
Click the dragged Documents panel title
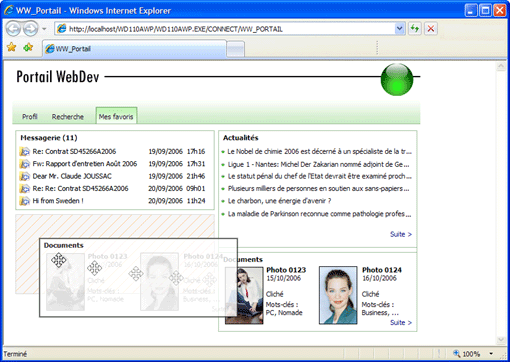[x=64, y=245]
